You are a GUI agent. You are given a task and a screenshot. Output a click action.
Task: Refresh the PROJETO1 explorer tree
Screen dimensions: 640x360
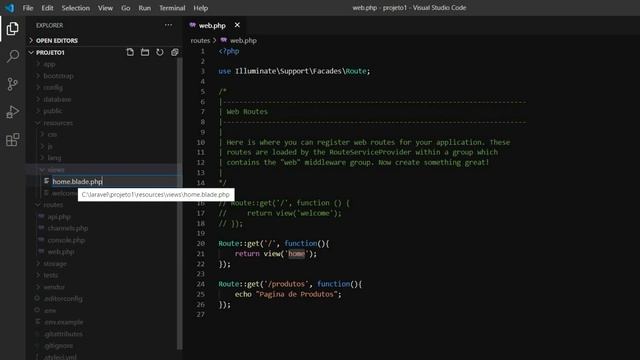tap(160, 52)
